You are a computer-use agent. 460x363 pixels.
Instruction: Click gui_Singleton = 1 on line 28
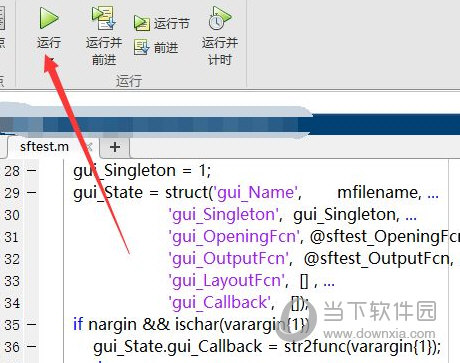(x=141, y=171)
